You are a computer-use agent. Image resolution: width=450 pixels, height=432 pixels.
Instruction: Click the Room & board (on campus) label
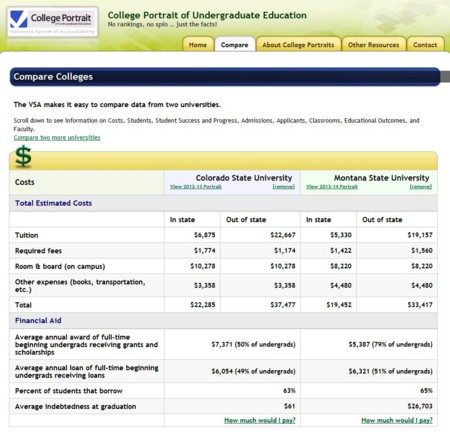[60, 267]
